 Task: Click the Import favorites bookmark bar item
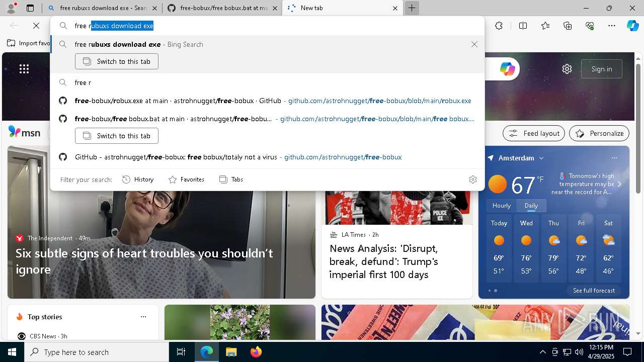[29, 43]
